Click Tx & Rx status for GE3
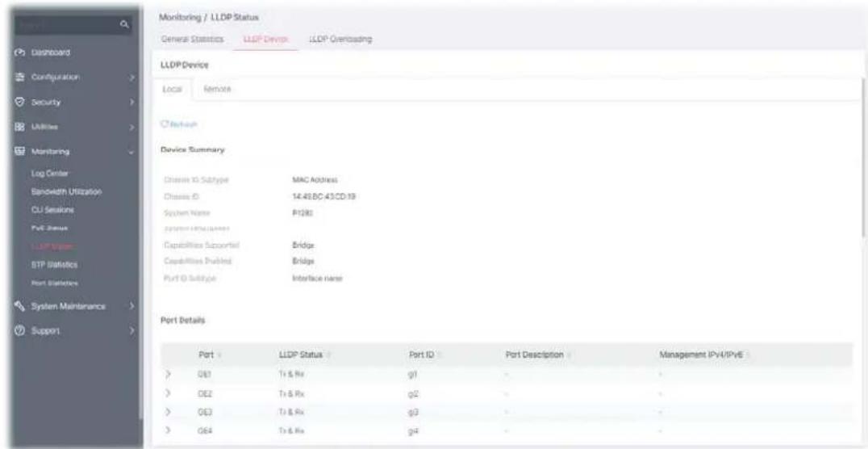 pyautogui.click(x=292, y=411)
